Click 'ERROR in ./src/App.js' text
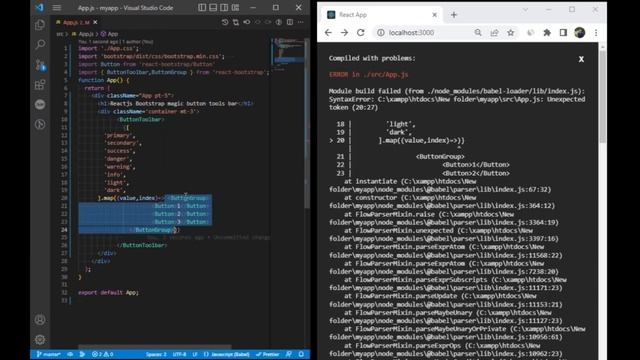640x360 pixels. (369, 75)
